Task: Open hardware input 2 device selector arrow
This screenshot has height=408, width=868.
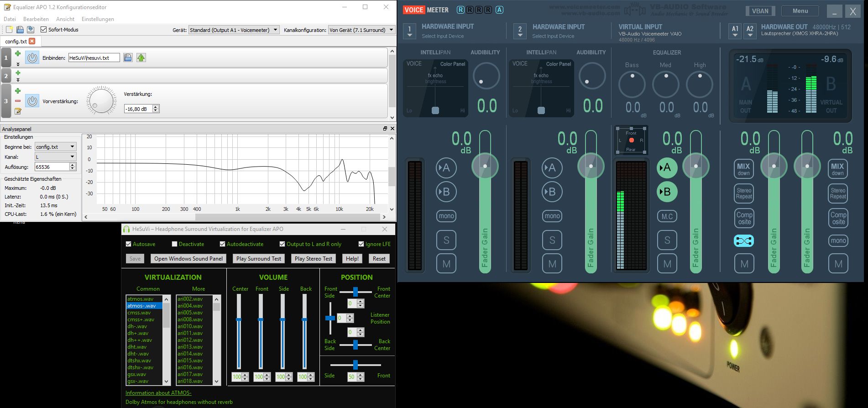Action: (520, 31)
